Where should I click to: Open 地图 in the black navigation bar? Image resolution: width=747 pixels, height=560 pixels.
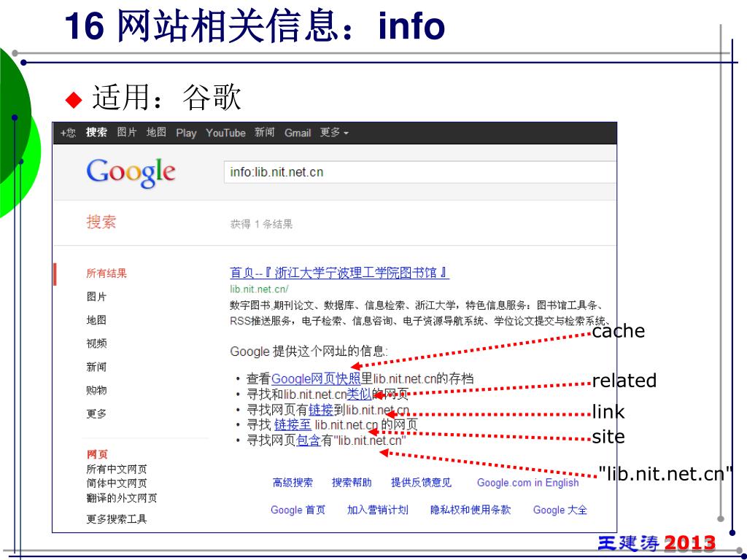156,133
